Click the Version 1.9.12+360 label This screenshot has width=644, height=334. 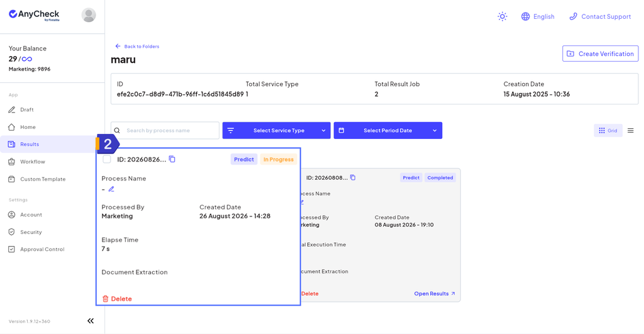(30, 321)
